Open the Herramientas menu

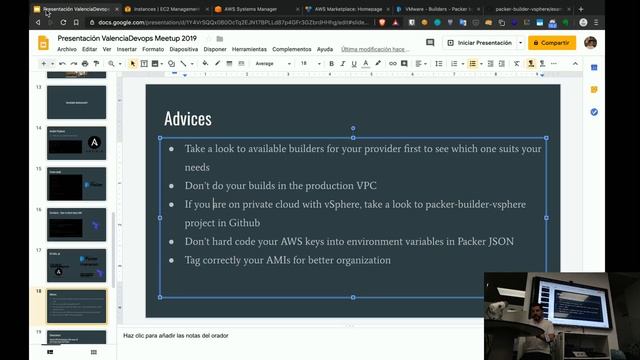[249, 49]
